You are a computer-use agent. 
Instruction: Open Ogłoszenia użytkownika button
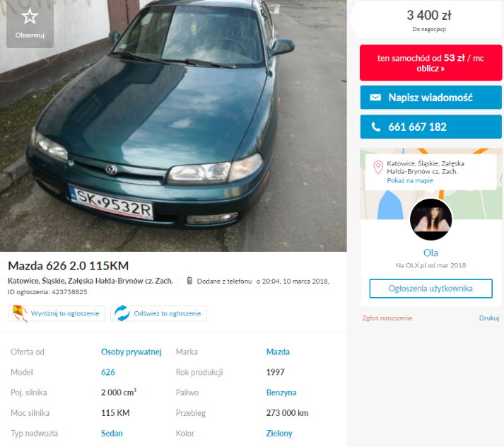pos(430,289)
